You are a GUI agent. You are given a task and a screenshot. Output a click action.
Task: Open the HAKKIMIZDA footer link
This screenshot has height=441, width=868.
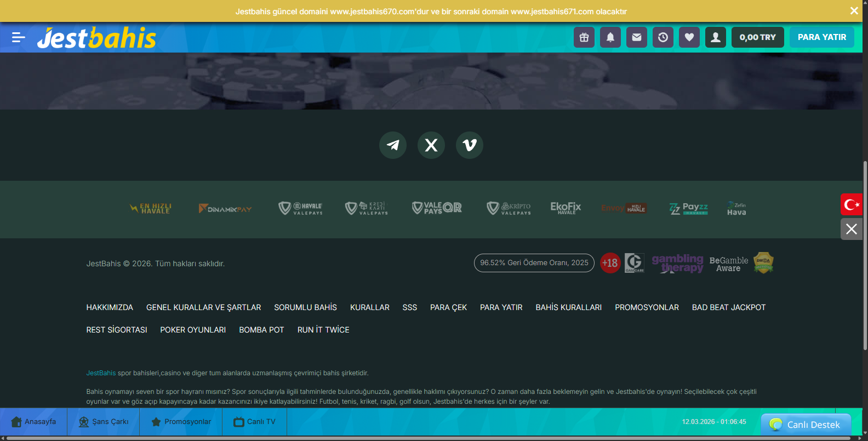point(110,307)
